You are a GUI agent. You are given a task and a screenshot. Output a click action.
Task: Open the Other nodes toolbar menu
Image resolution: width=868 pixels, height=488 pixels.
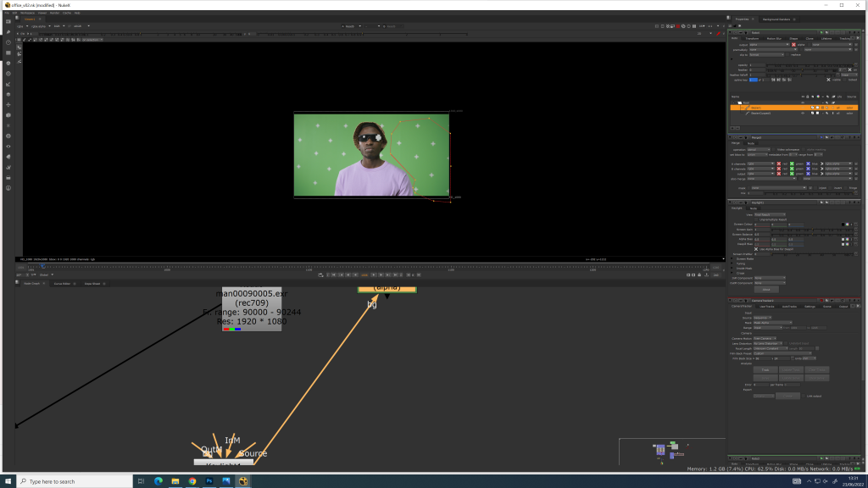pyautogui.click(x=8, y=178)
